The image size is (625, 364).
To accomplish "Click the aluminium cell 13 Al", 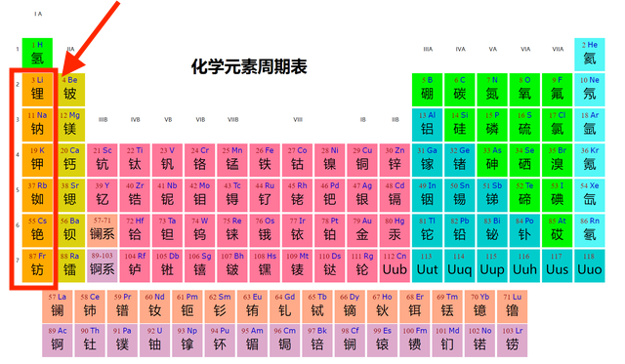I will click(427, 125).
